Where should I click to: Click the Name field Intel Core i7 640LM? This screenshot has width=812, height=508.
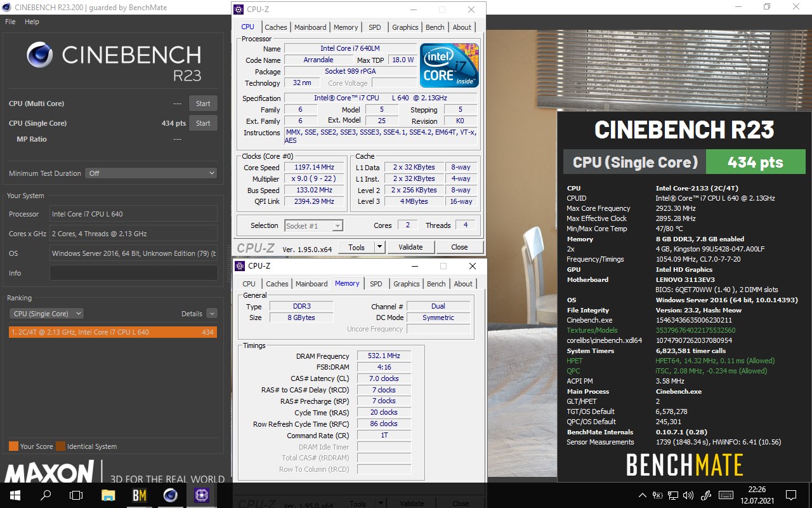click(x=350, y=48)
